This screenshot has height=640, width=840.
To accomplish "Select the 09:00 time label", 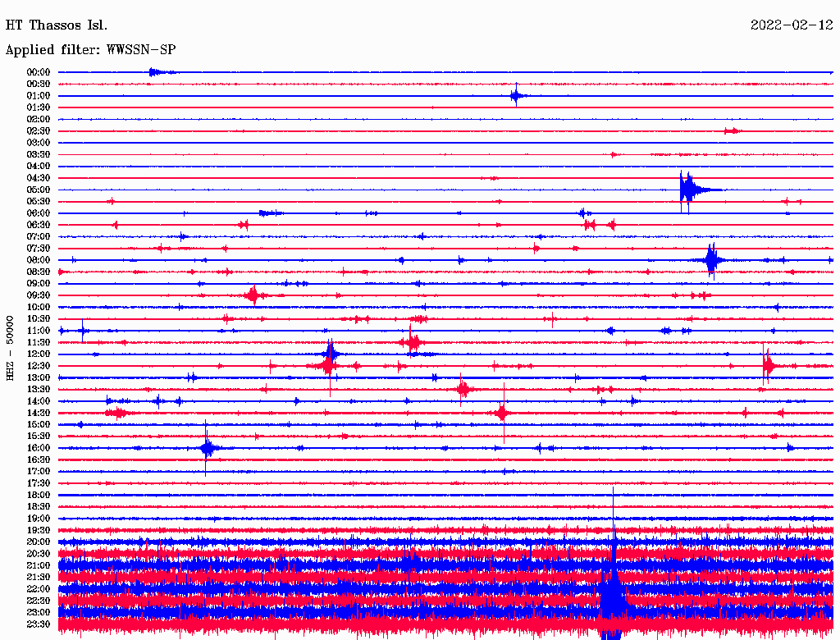I will coord(38,284).
